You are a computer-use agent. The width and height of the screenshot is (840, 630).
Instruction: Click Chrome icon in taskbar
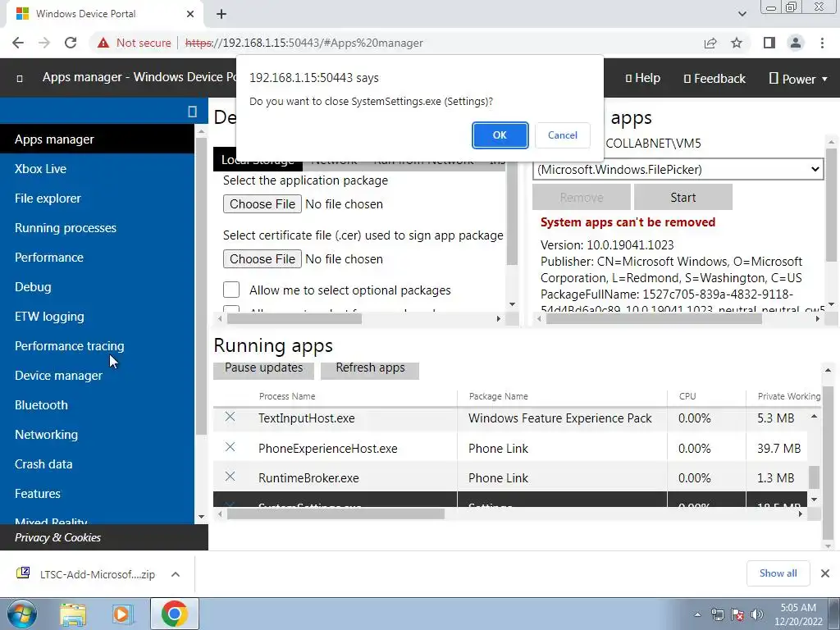(174, 614)
